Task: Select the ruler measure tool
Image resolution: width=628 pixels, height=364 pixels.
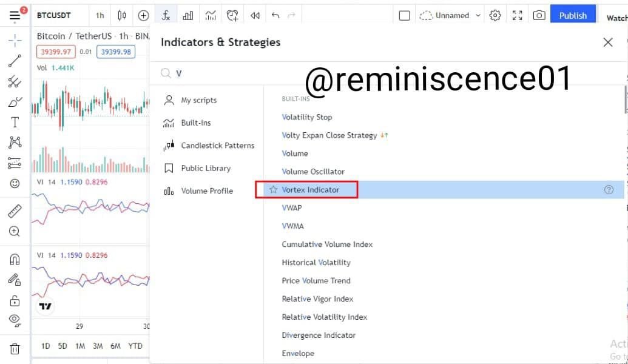Action: [15, 211]
